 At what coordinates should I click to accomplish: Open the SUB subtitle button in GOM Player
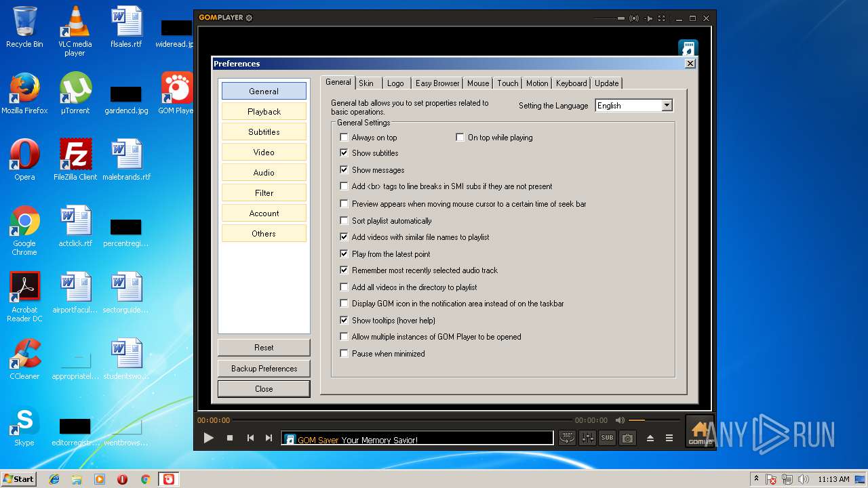point(607,439)
